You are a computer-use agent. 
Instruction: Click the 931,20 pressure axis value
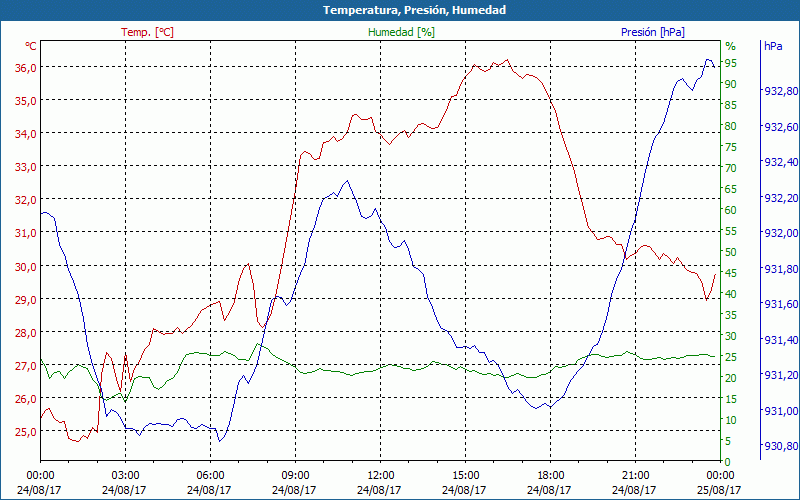point(781,375)
